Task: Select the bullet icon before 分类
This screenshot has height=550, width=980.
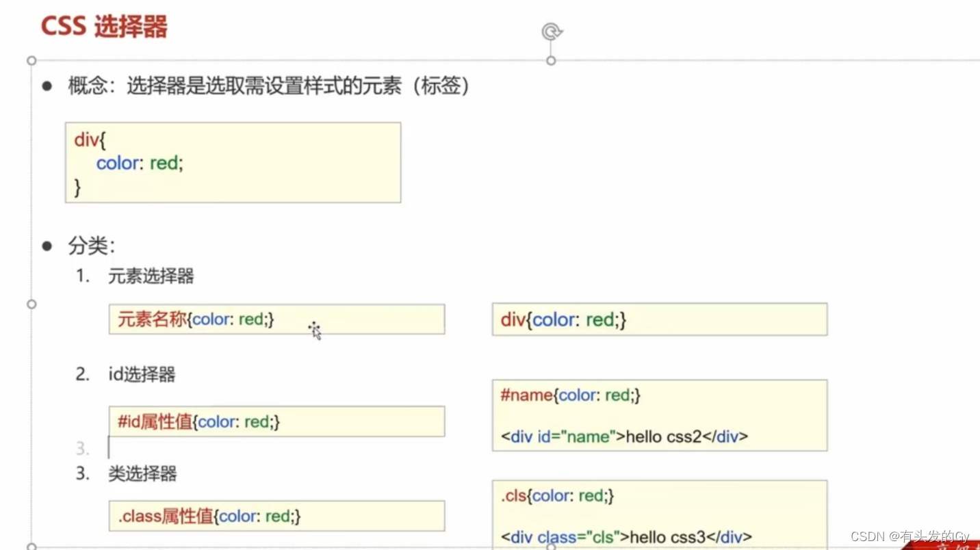Action: pos(47,245)
